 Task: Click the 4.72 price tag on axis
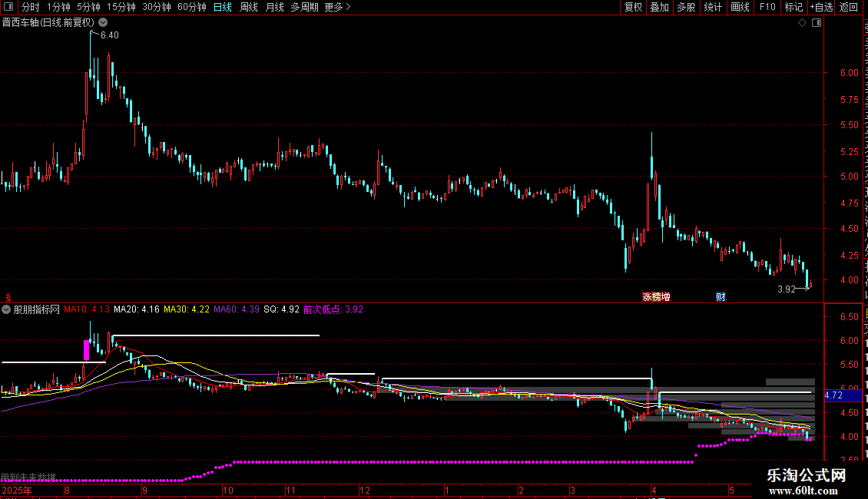pyautogui.click(x=843, y=395)
